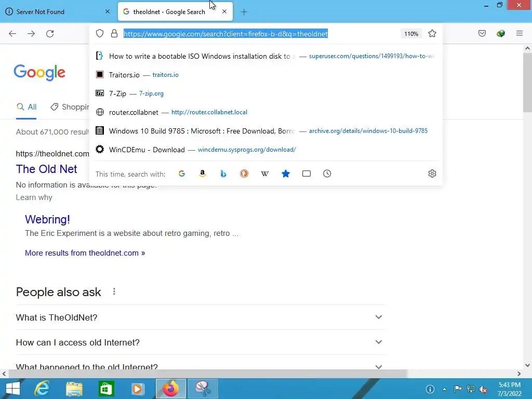532x399 pixels.
Task: Open The Old Net search result
Action: [x=46, y=169]
